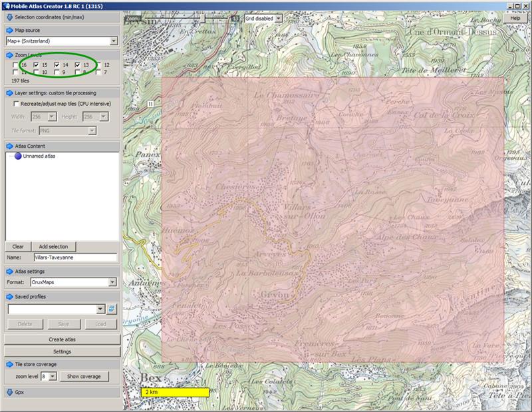The height and width of the screenshot is (412, 532).
Task: Click the Layer settings panel arrow icon
Action: 9,93
